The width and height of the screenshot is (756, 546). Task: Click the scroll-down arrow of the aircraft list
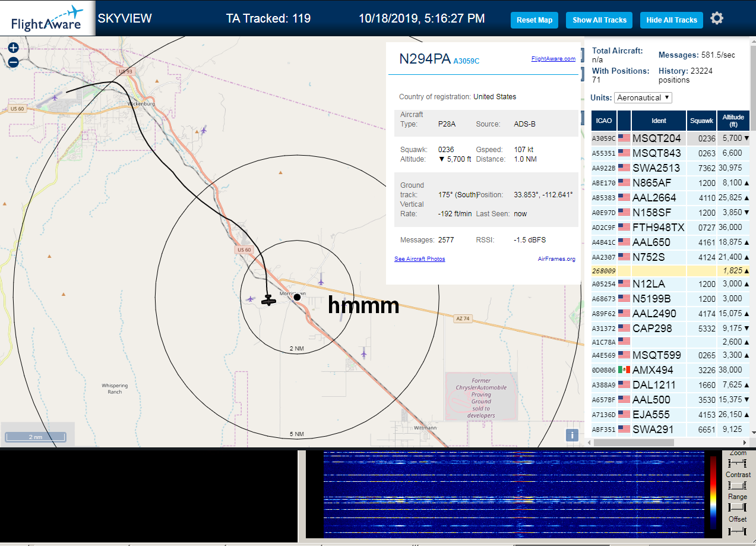point(753,433)
